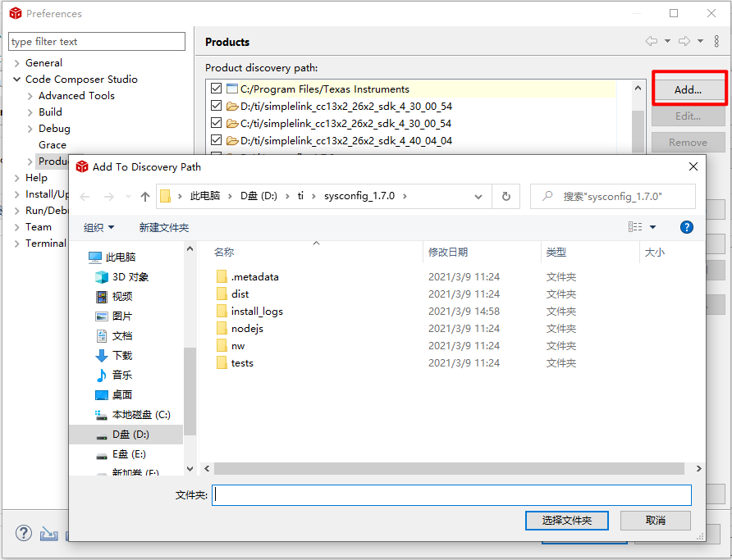Click the file dialog Forward arrow

pyautogui.click(x=109, y=197)
